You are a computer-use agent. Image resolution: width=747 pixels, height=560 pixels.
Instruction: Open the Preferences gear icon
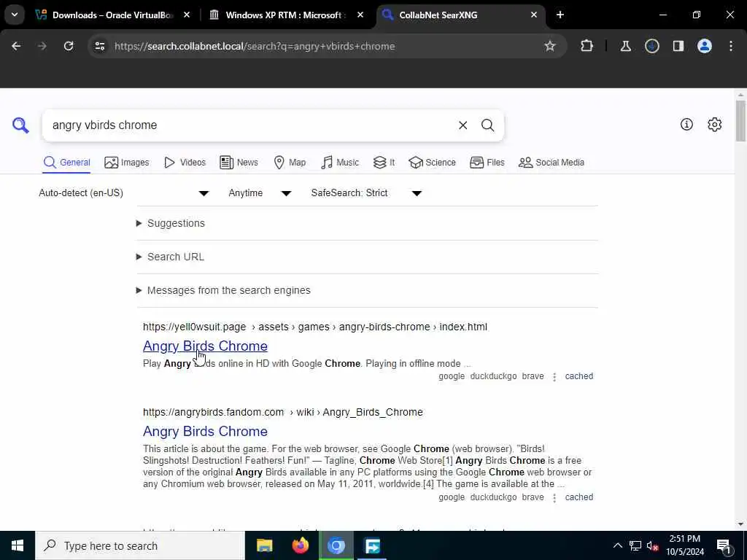point(714,124)
